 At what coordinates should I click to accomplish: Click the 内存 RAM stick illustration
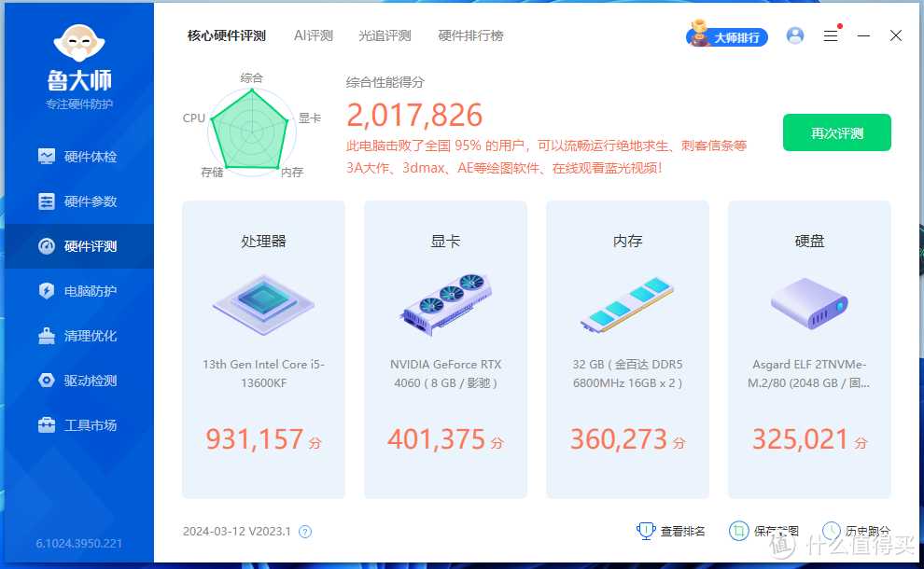[x=627, y=304]
